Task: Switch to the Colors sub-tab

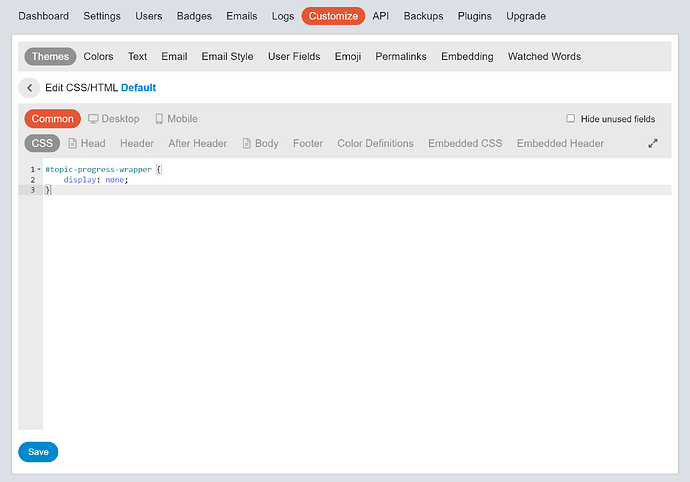Action: 99,57
